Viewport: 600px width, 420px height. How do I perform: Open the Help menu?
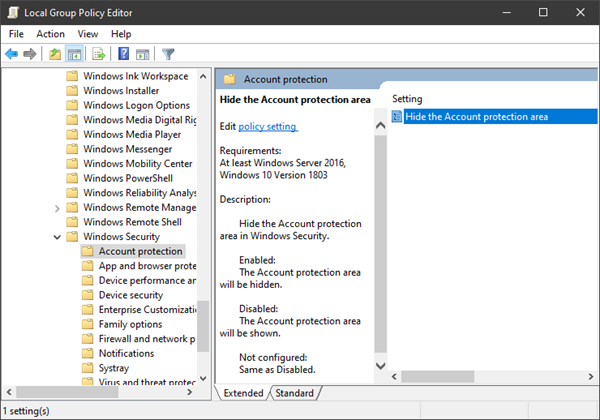[x=121, y=34]
